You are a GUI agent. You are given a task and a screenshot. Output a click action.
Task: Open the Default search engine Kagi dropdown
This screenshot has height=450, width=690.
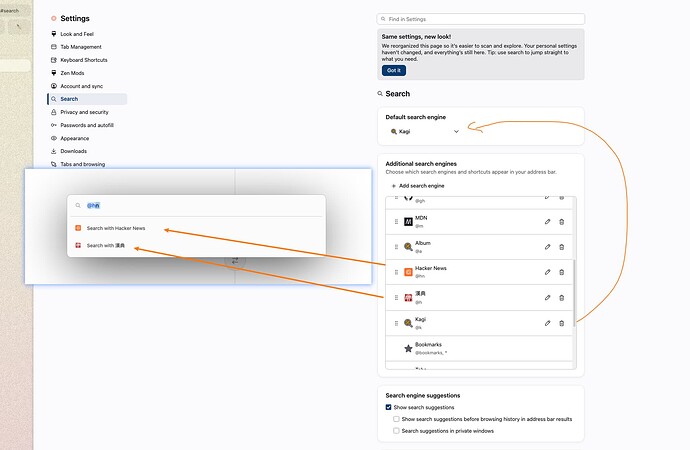point(424,131)
